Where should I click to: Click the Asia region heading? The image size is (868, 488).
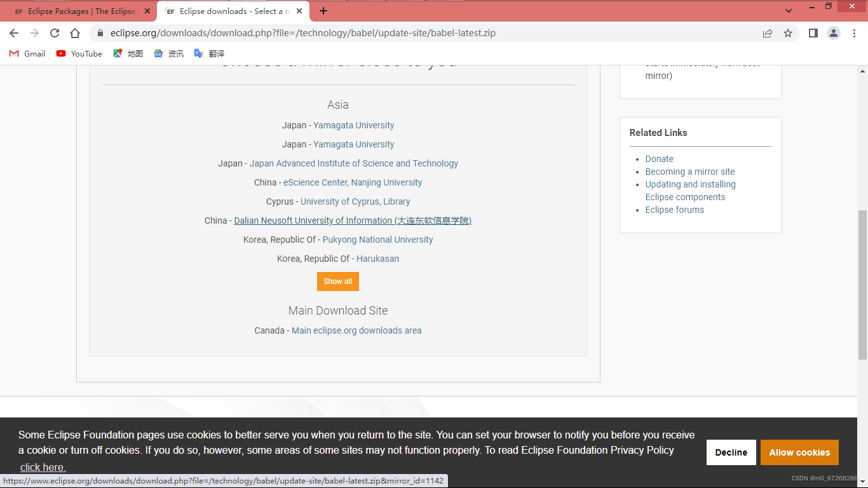338,105
